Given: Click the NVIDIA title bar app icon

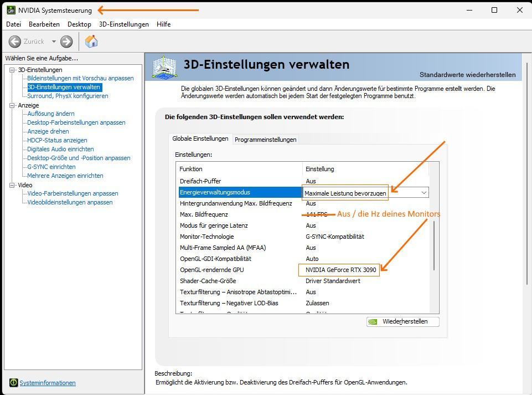Looking at the screenshot, I should click(11, 10).
